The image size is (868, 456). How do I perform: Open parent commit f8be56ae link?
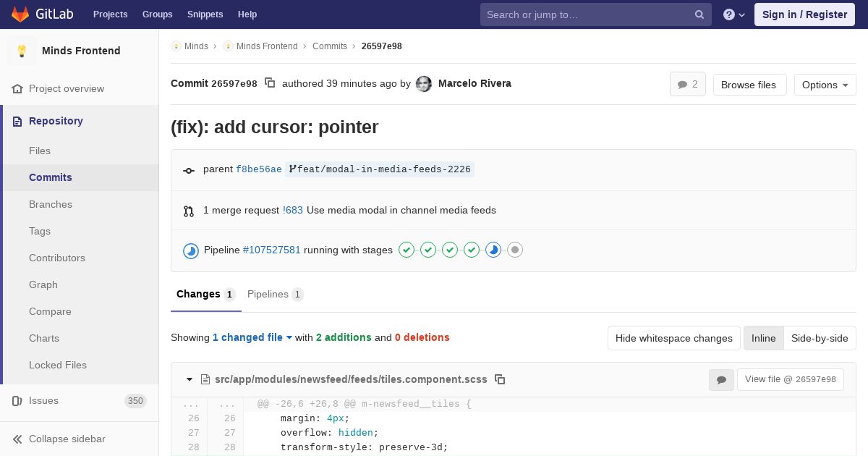258,169
